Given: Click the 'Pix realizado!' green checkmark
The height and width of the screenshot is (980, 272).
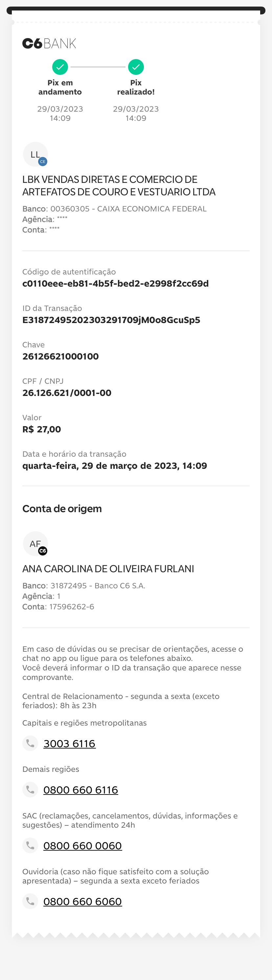Looking at the screenshot, I should (x=136, y=67).
